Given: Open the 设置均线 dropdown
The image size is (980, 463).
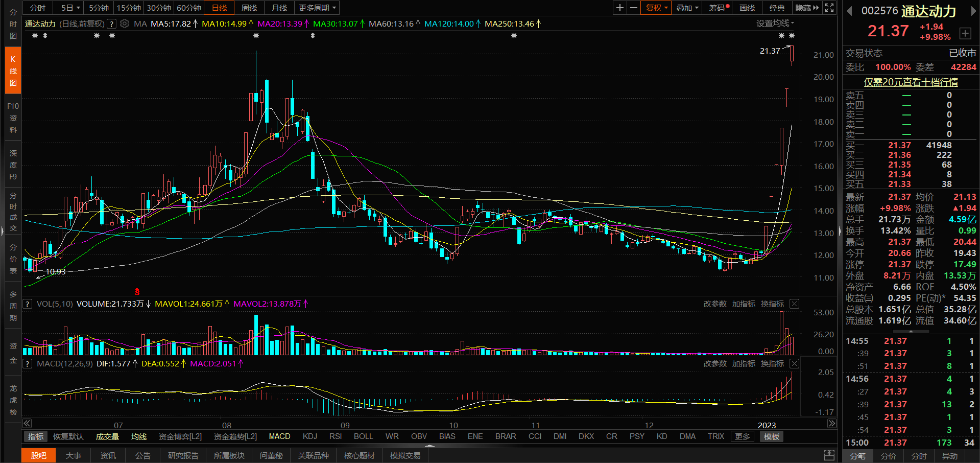Looking at the screenshot, I should tap(775, 24).
